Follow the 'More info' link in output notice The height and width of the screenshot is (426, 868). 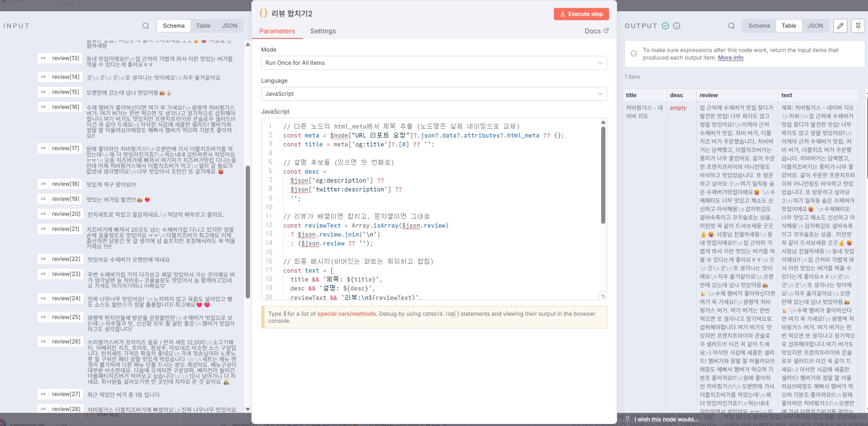(x=731, y=58)
